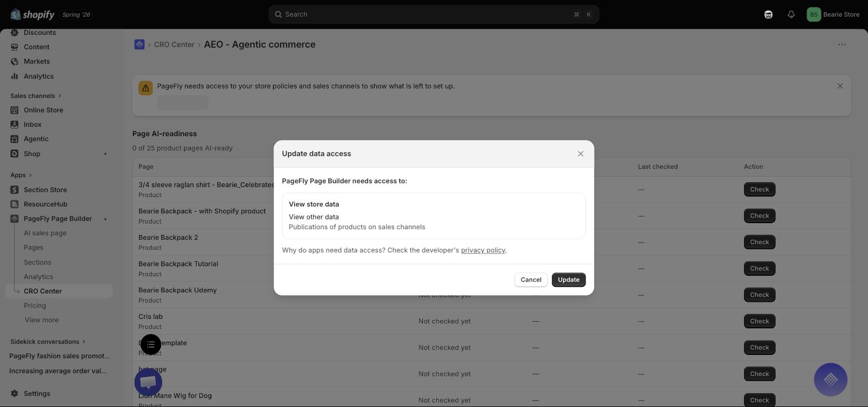
Task: Click the Online Store icon
Action: [x=14, y=110]
